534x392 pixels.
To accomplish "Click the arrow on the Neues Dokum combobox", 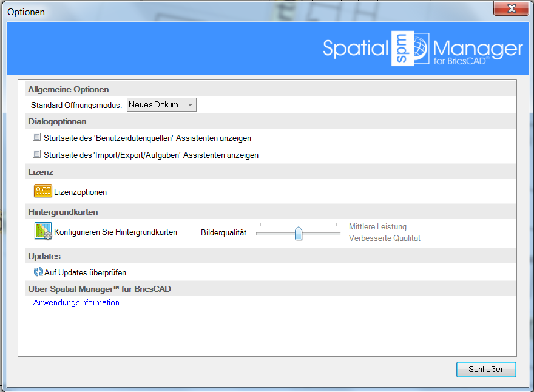I will click(191, 104).
